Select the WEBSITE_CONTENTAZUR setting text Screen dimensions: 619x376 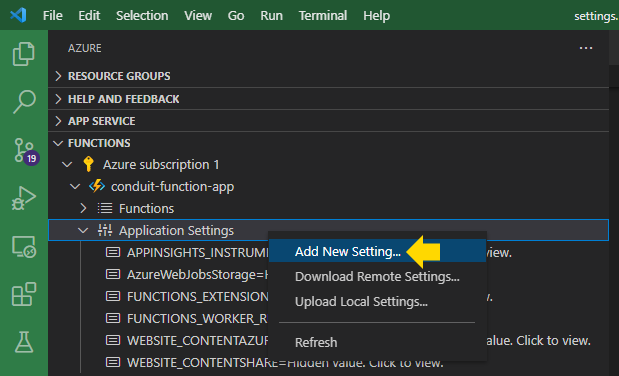198,340
